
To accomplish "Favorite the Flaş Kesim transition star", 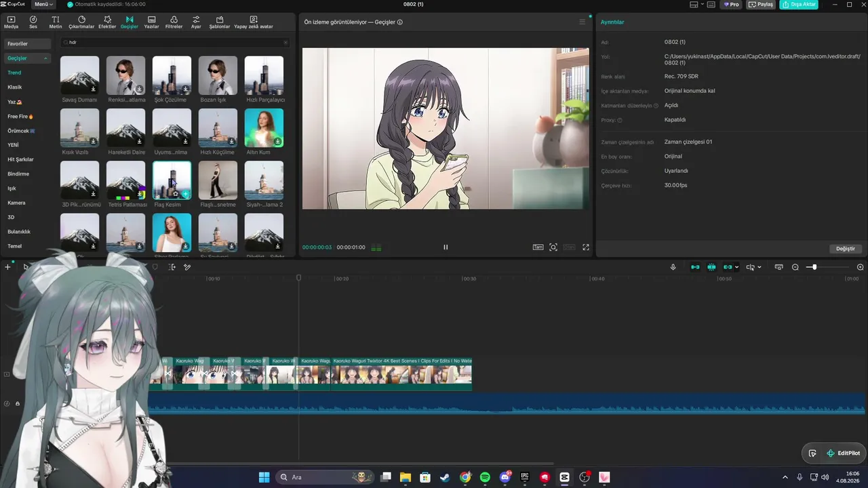I will pos(176,194).
